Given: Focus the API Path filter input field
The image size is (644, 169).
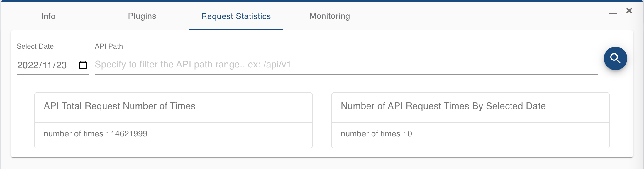Looking at the screenshot, I should [x=346, y=65].
